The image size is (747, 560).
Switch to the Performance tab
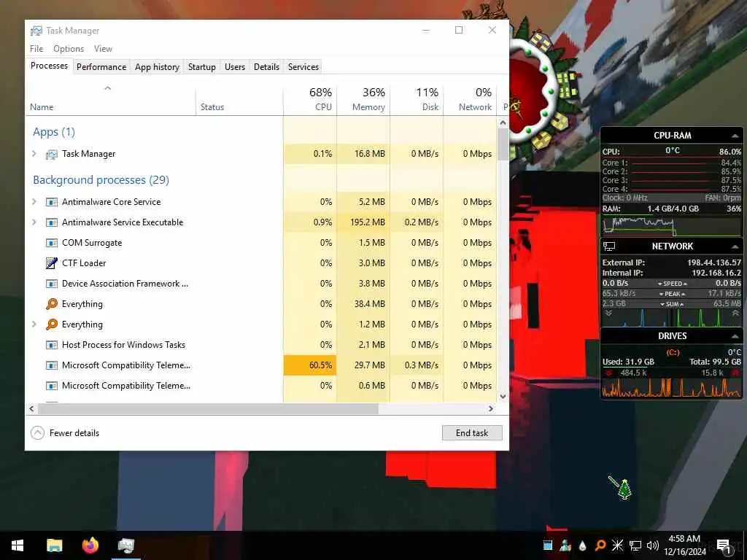(101, 66)
